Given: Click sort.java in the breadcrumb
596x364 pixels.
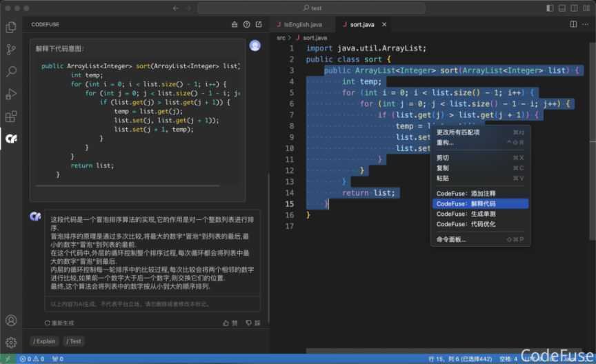Looking at the screenshot, I should tap(315, 38).
